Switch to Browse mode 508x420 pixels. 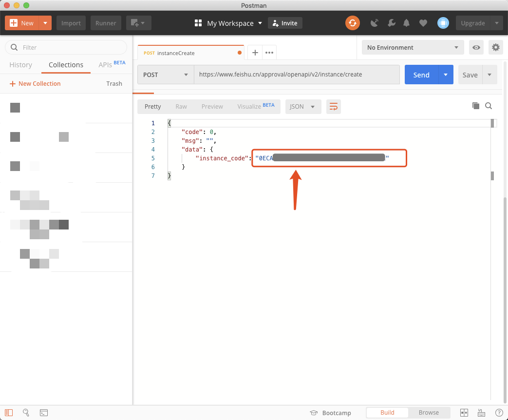tap(429, 413)
